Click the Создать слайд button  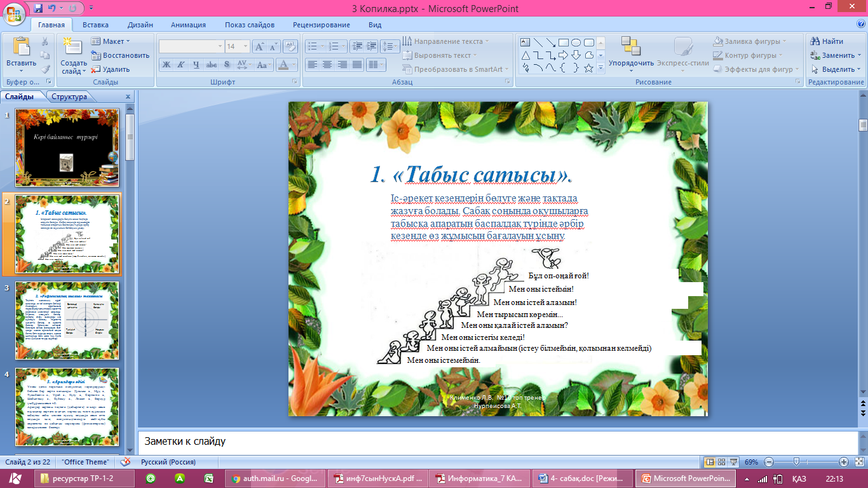(74, 55)
